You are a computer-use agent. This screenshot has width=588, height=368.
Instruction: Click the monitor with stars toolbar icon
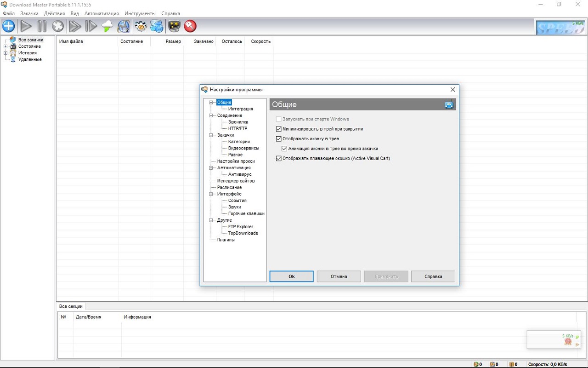pyautogui.click(x=174, y=26)
